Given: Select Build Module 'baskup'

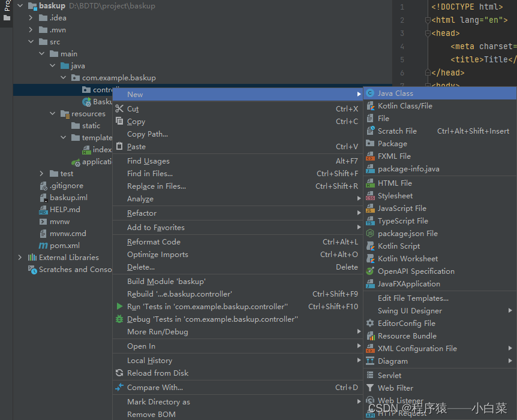Looking at the screenshot, I should point(238,282).
